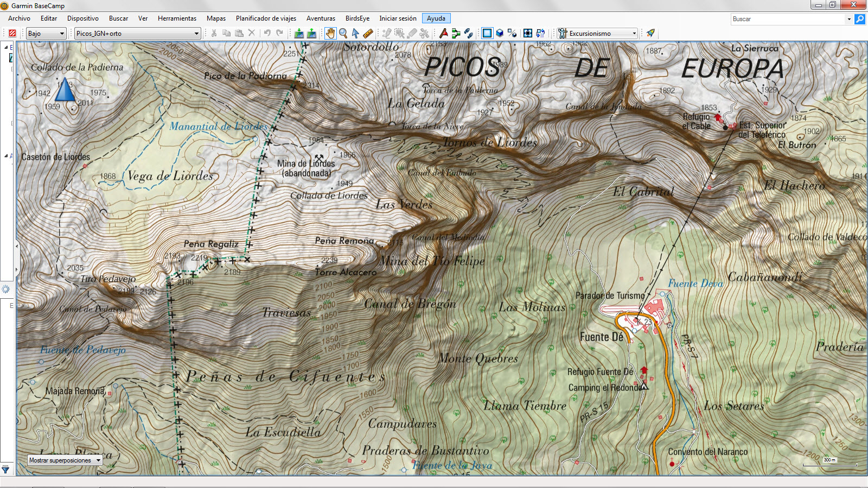Click the Undo arrow icon
The image size is (868, 488).
(266, 33)
